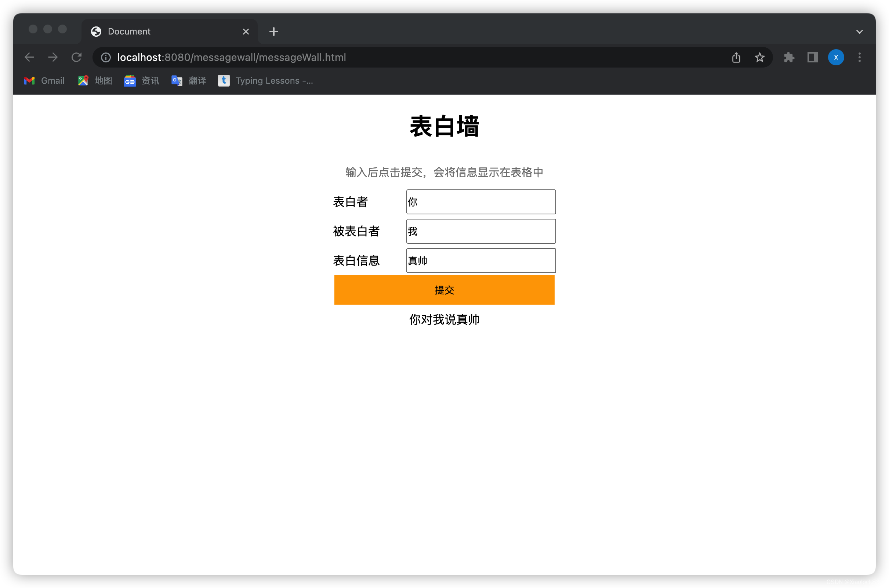Open the Extensions puzzle icon
This screenshot has width=889, height=588.
pyautogui.click(x=789, y=57)
